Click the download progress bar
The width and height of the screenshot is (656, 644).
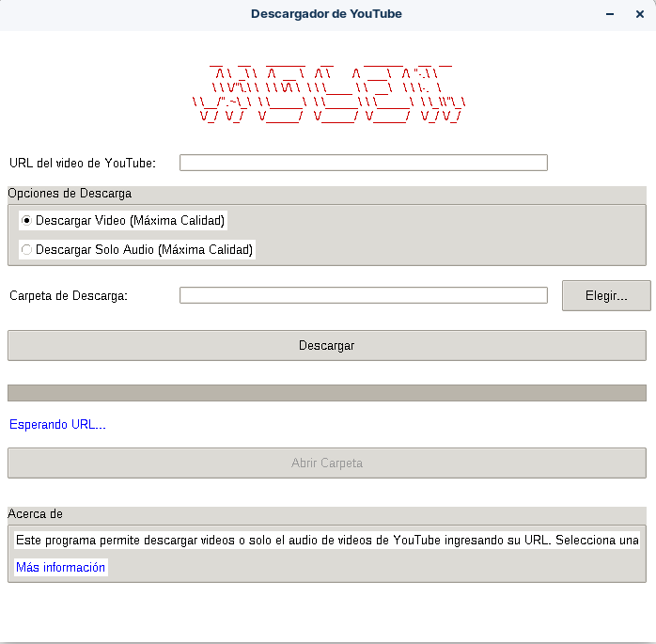[326, 393]
